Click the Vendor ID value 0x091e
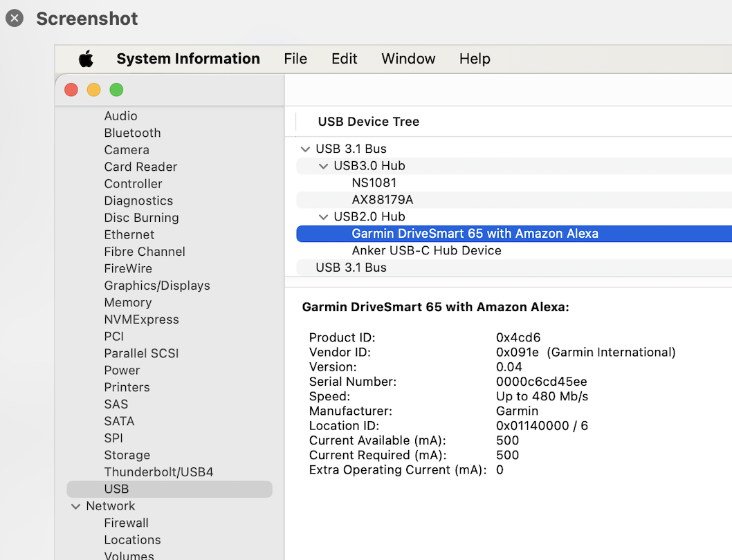732x560 pixels. (518, 353)
